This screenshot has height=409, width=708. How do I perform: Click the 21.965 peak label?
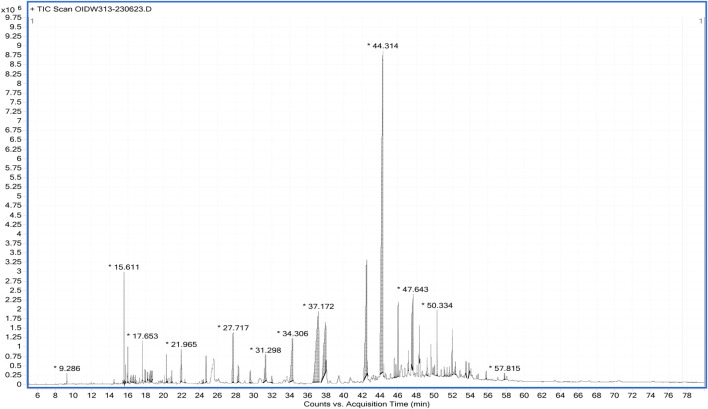click(x=183, y=344)
